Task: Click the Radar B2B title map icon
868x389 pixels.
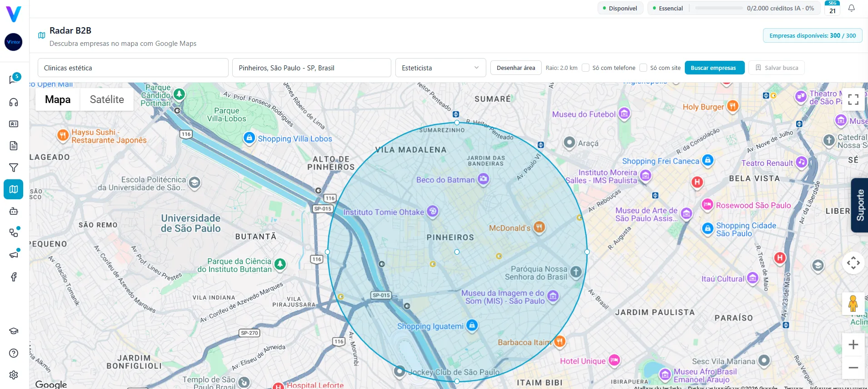Action: [x=42, y=35]
